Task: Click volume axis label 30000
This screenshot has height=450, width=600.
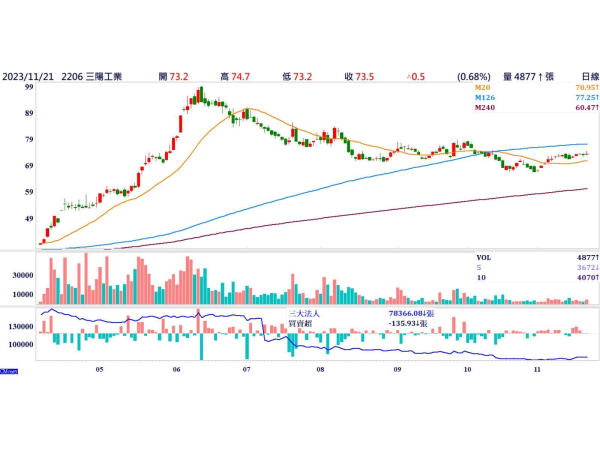Action: pos(23,275)
